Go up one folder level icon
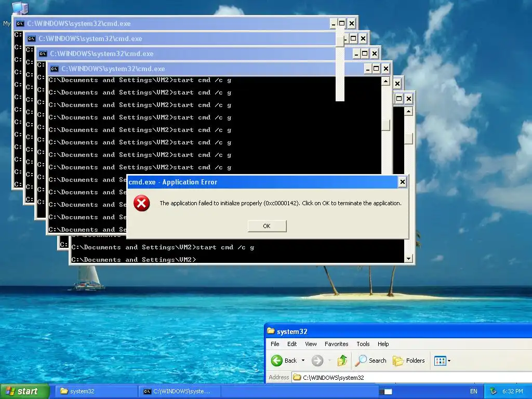 click(342, 361)
